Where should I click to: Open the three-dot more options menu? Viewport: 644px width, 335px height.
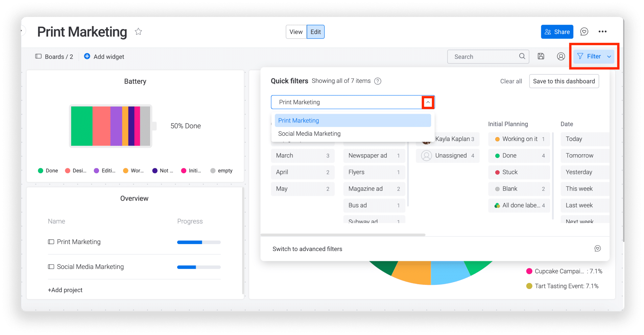pos(602,31)
